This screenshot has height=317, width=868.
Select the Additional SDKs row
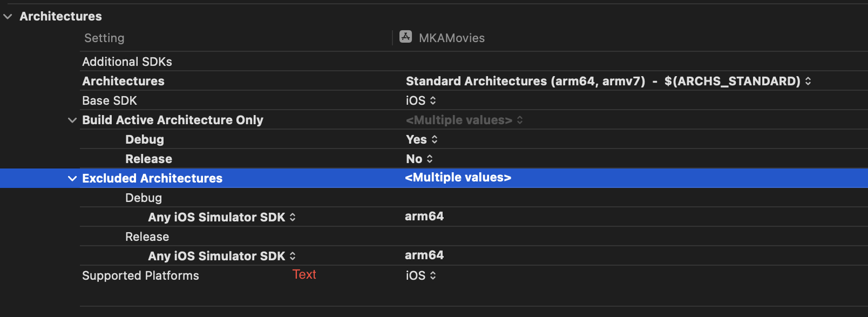(x=474, y=62)
